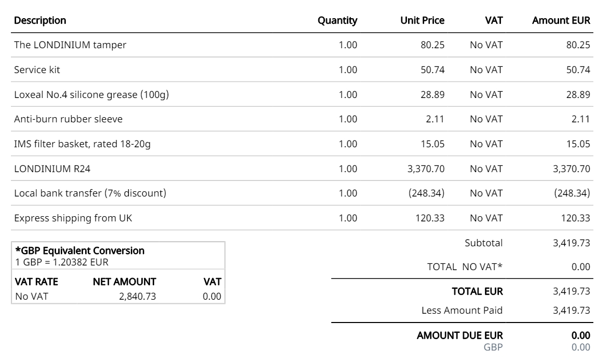Image resolution: width=610 pixels, height=364 pixels.
Task: Select Express shipping from UK item
Action: tap(73, 218)
